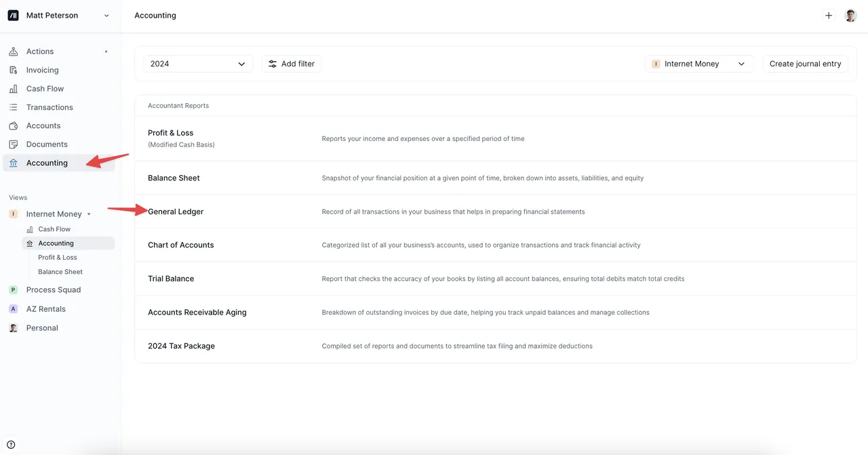Click 'Record of all transactions' description

point(453,212)
